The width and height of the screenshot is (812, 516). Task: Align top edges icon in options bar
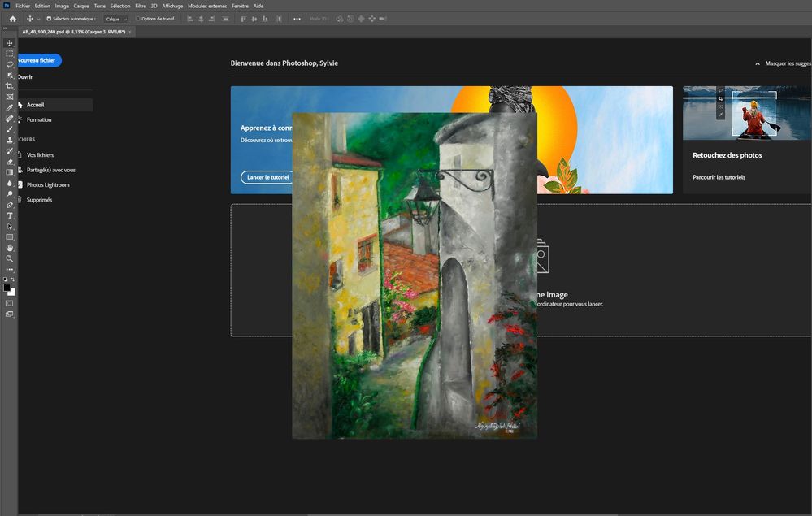[243, 19]
